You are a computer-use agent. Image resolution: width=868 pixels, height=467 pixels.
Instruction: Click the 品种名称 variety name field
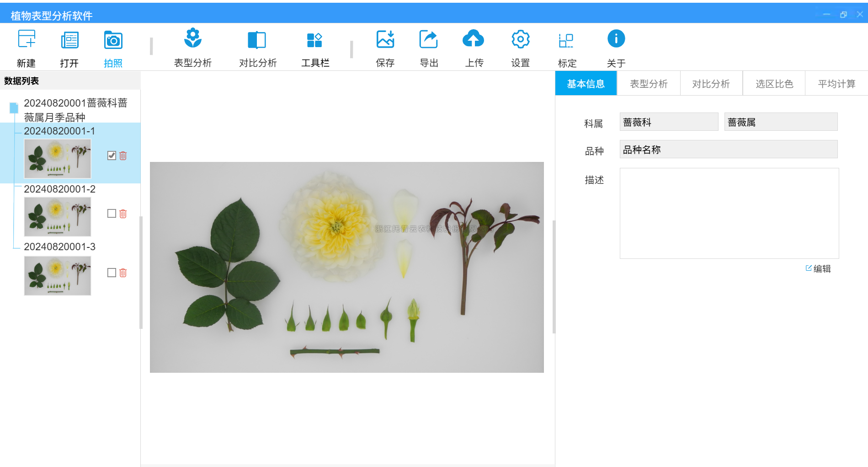728,149
